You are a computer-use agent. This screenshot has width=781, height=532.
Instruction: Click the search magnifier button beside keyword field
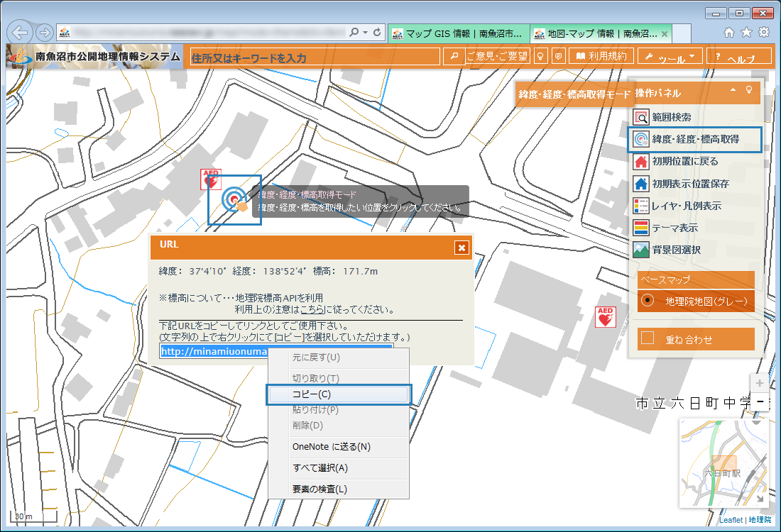454,56
